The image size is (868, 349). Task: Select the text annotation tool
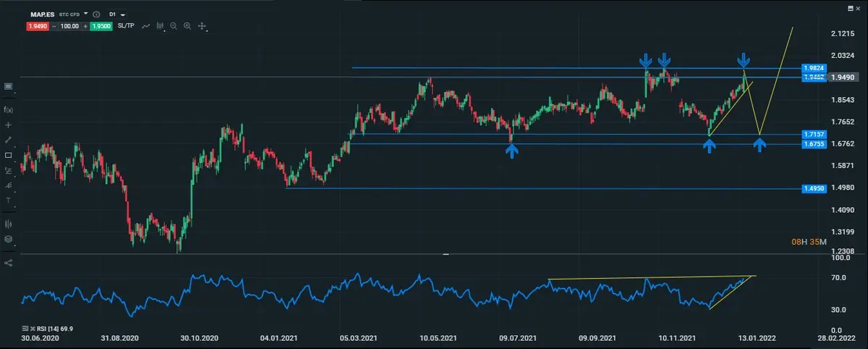pyautogui.click(x=9, y=201)
